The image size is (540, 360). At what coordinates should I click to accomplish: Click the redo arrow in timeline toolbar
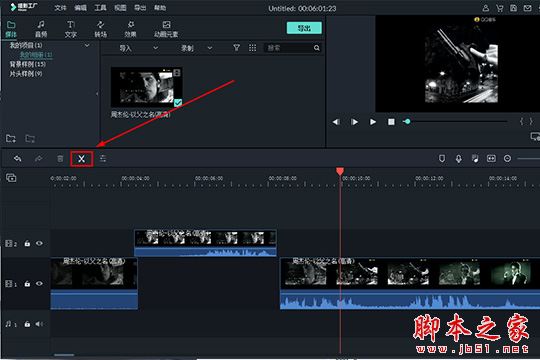[x=39, y=159]
